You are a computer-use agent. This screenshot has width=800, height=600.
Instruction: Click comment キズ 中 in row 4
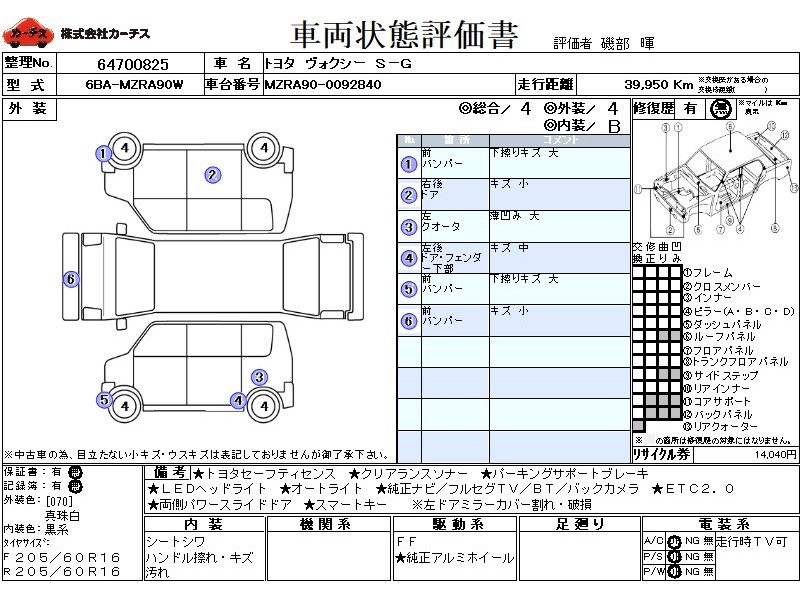click(510, 247)
